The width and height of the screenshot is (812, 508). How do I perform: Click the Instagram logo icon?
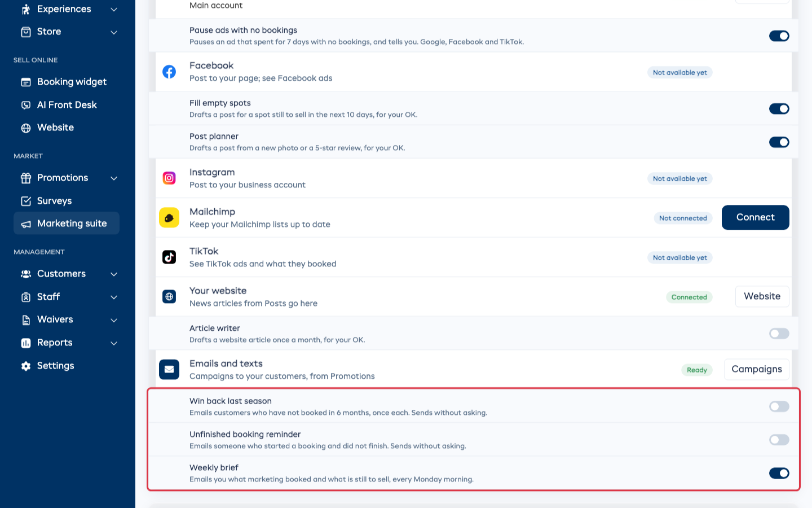(169, 178)
